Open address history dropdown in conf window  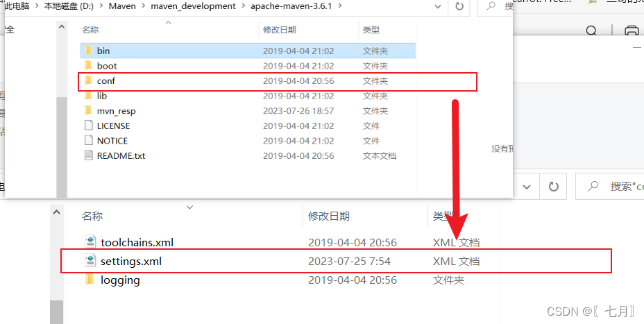pyautogui.click(x=527, y=187)
